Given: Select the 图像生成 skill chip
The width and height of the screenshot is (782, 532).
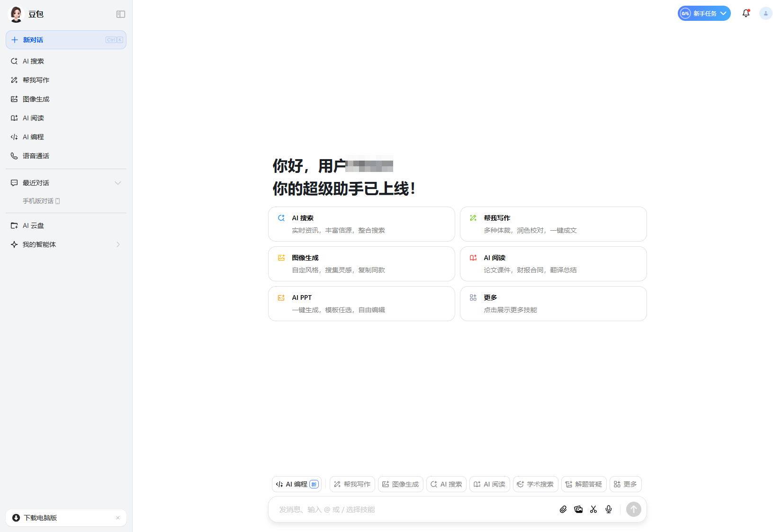Looking at the screenshot, I should (x=401, y=484).
